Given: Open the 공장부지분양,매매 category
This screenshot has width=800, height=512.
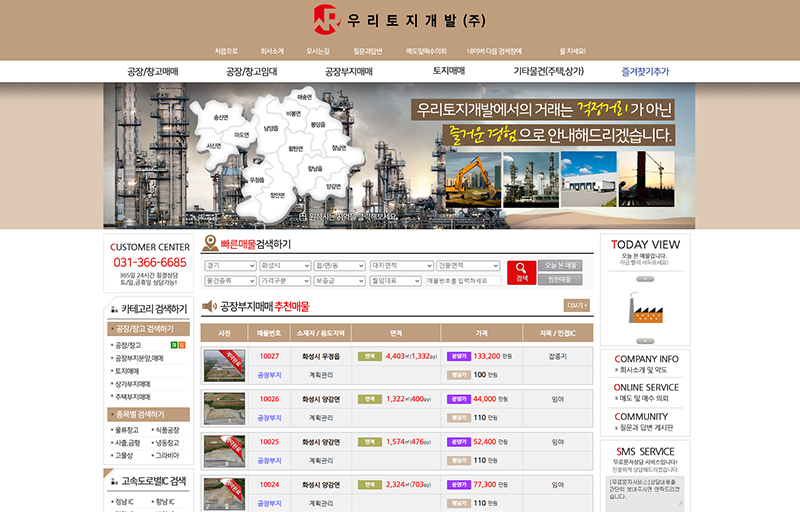Looking at the screenshot, I should pos(139,359).
